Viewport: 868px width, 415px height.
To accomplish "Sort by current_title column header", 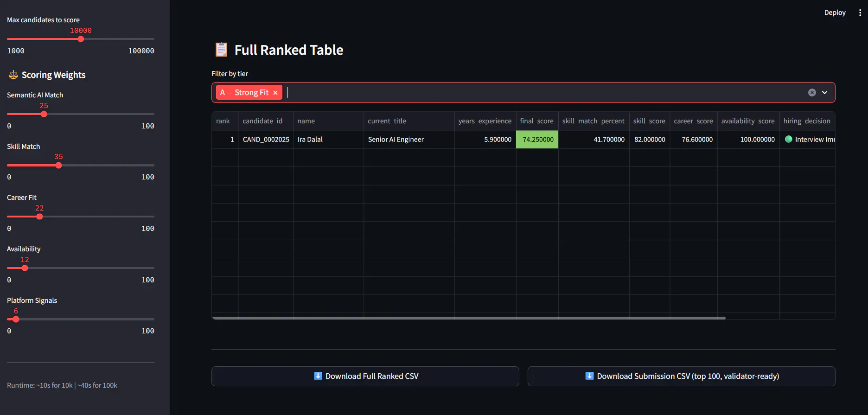I will click(x=409, y=121).
